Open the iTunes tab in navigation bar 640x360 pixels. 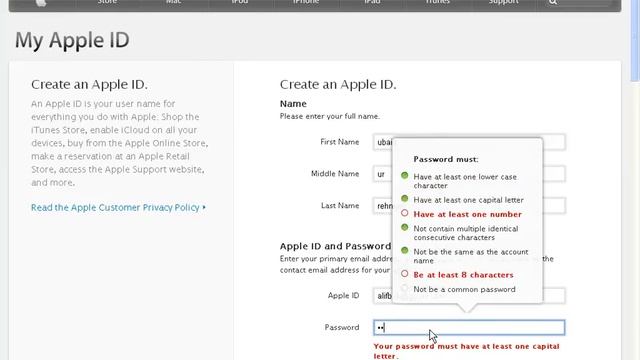tap(437, 2)
